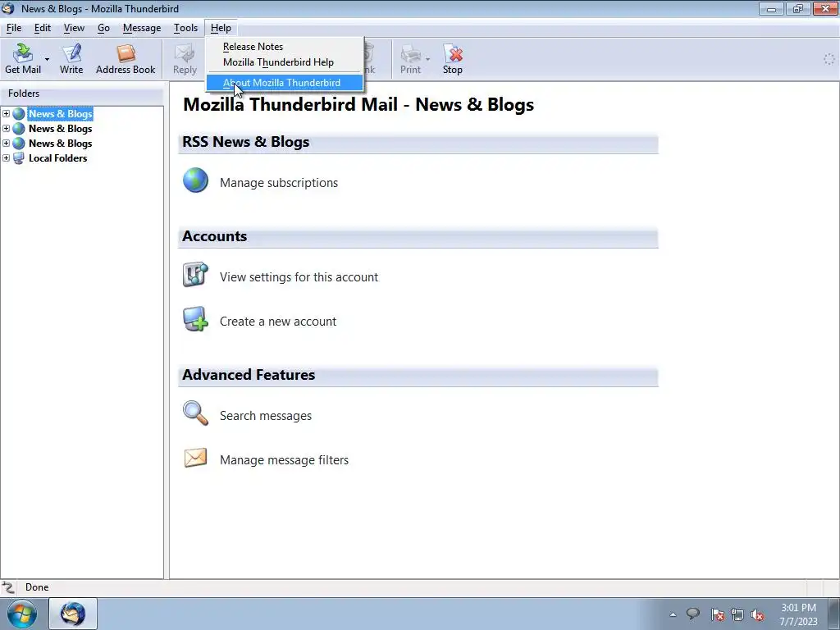This screenshot has width=840, height=630.
Task: Click the network tray icon
Action: 737,614
